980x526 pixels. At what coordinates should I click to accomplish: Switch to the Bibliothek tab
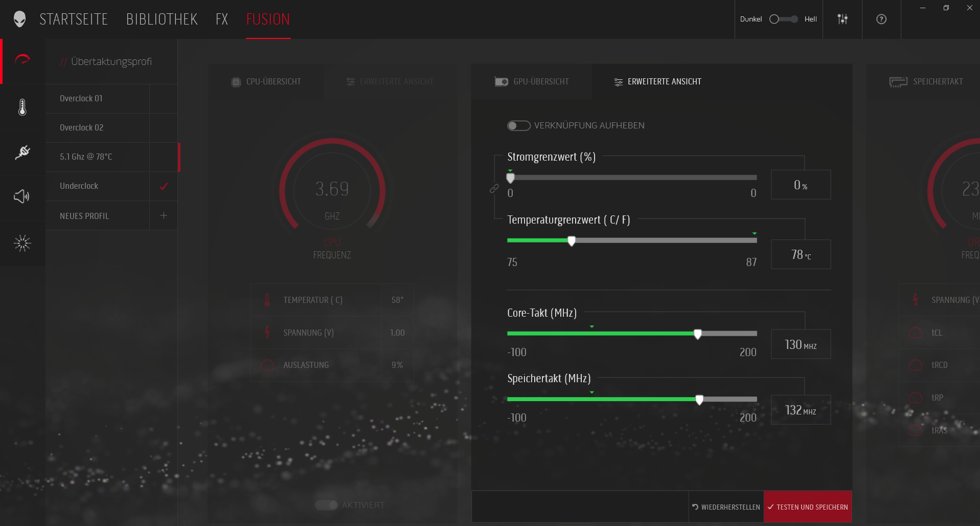(162, 19)
